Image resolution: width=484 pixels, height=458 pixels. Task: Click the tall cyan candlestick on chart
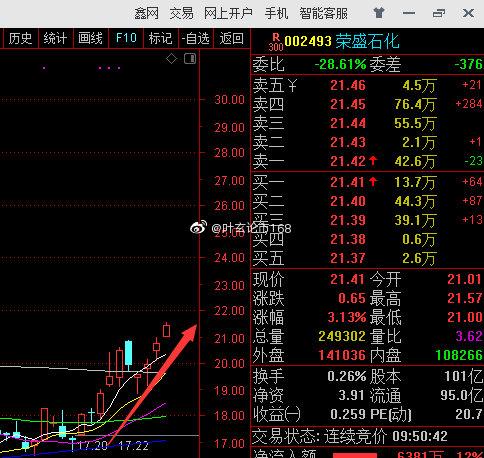click(128, 354)
